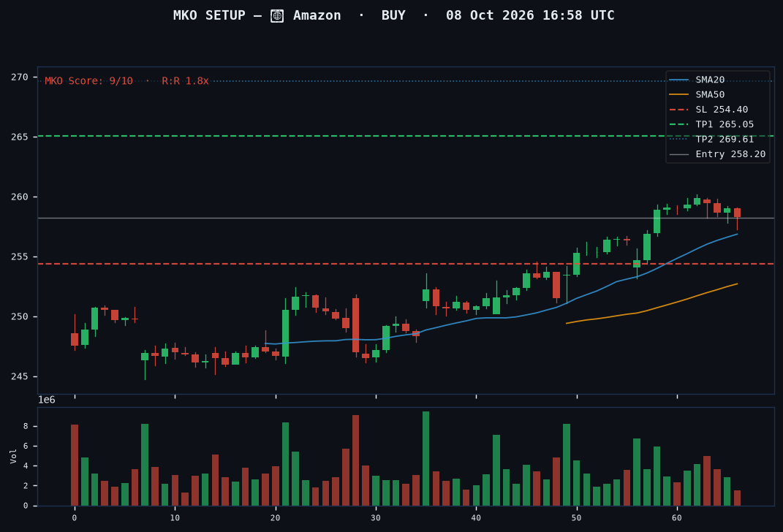
Task: Click the 250 price axis label
Action: click(20, 317)
